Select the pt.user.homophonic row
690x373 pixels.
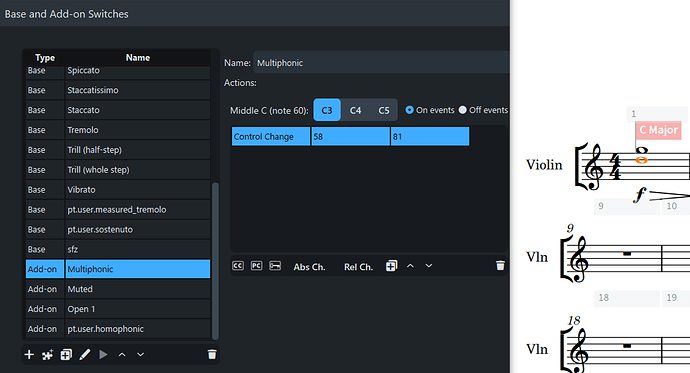tap(118, 329)
